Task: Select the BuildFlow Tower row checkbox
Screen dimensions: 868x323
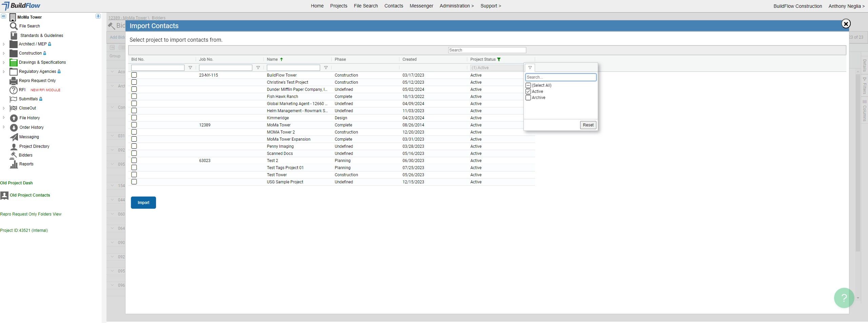Action: 134,75
